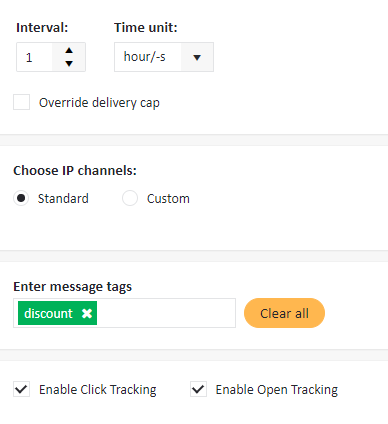Decrease the Interval value with the down arrow
Image resolution: width=388 pixels, height=424 pixels.
pyautogui.click(x=69, y=63)
